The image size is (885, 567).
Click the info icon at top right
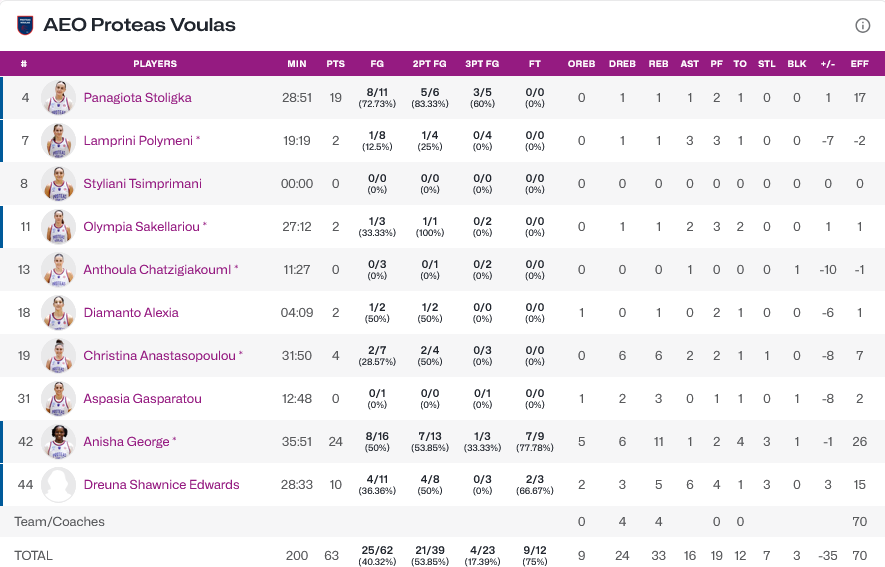[x=862, y=25]
